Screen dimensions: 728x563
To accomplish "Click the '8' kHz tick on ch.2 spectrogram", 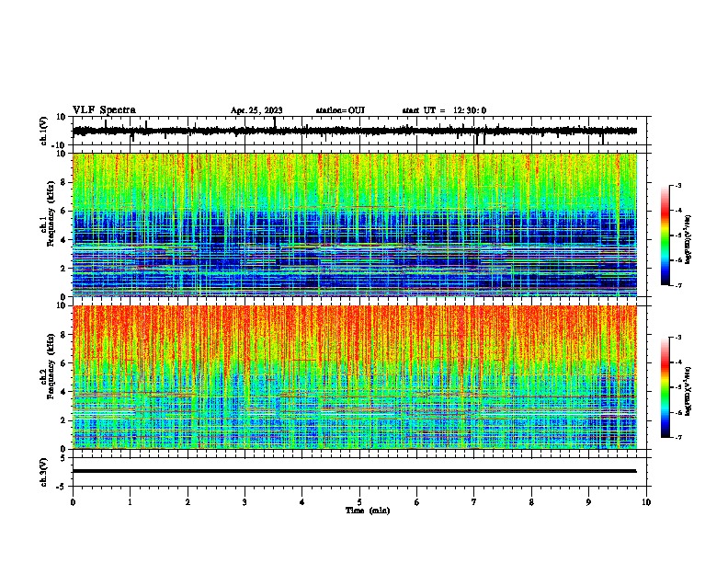I will 63,335.
